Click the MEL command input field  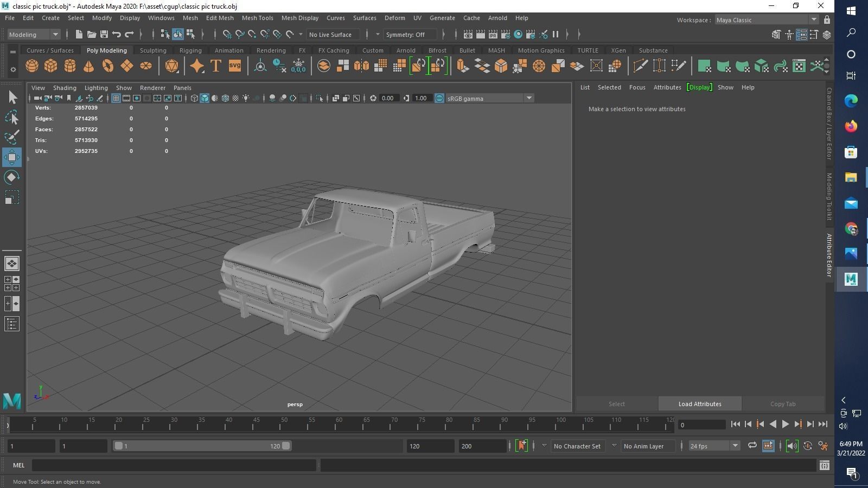point(174,465)
